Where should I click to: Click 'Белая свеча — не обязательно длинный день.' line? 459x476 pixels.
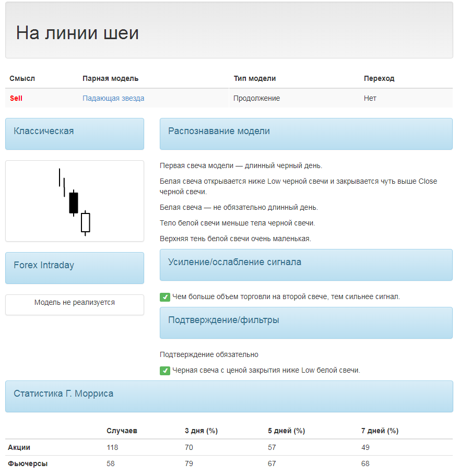pyautogui.click(x=239, y=207)
